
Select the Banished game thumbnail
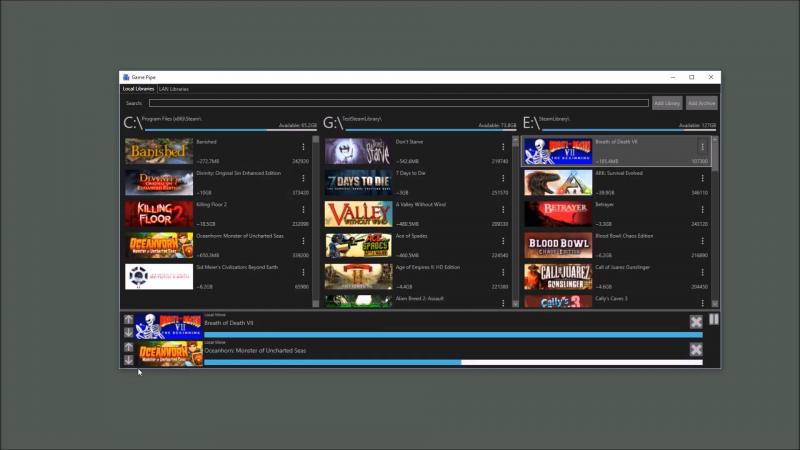pos(159,151)
